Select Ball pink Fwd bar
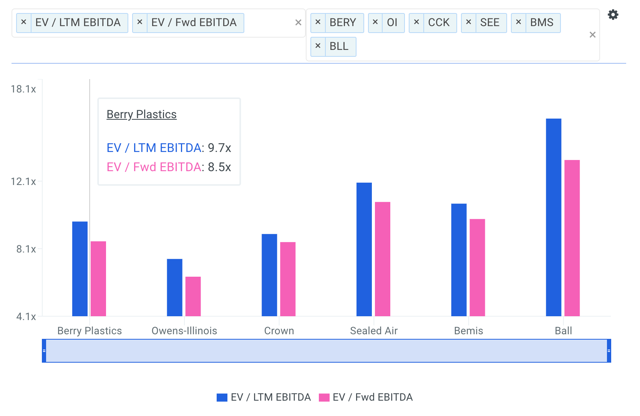The height and width of the screenshot is (416, 640). (572, 238)
